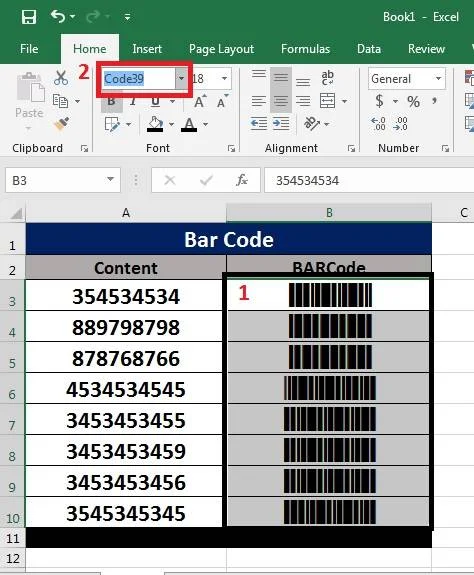
Task: Center the cell text horizontally
Action: point(281,101)
